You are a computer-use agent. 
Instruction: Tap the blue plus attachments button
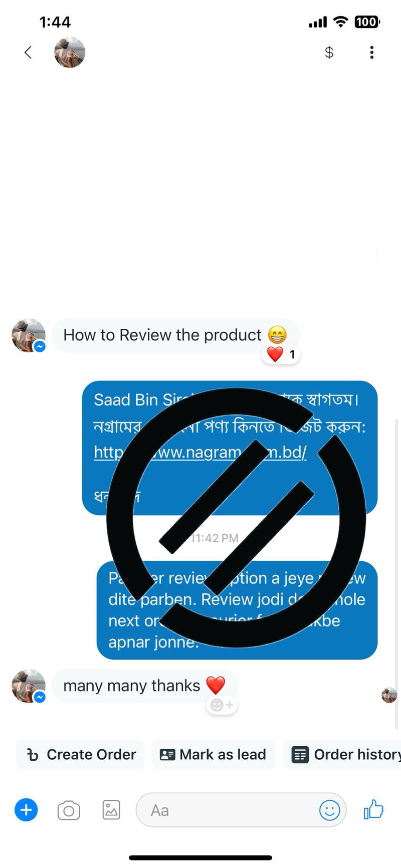[x=26, y=810]
